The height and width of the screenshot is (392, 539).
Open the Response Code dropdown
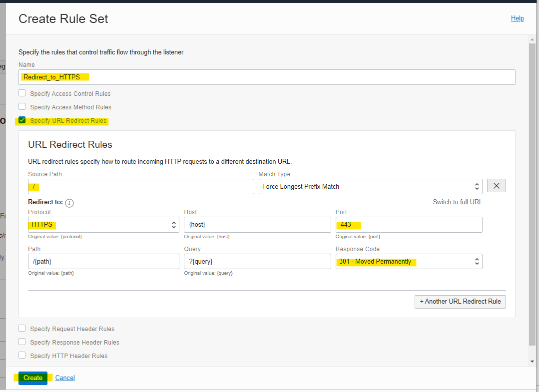pos(409,262)
